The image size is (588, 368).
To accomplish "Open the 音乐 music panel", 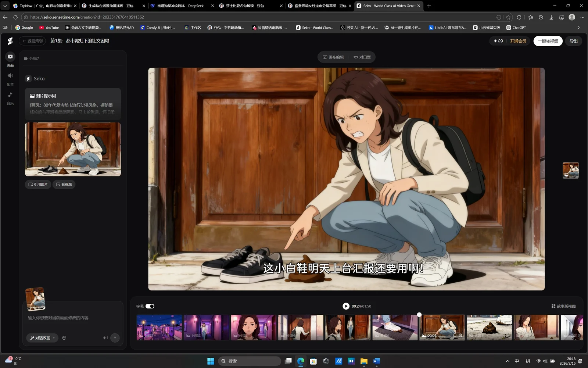I will [10, 99].
